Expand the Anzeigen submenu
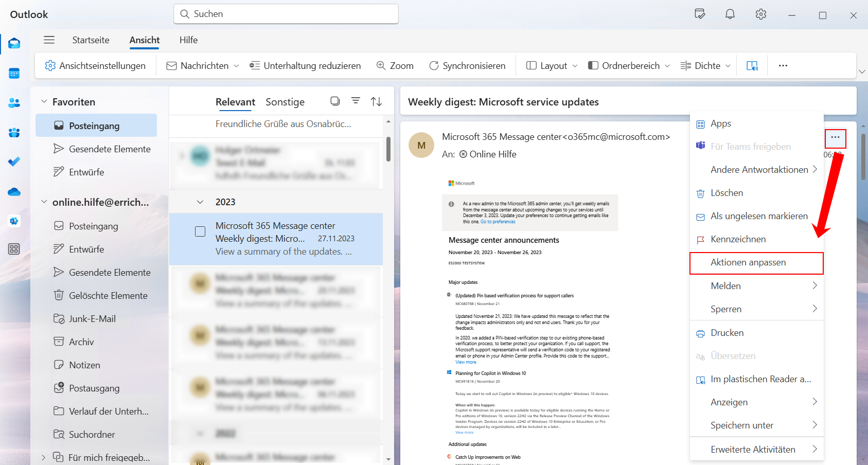Screen dimensions: 868x465 pos(756,402)
